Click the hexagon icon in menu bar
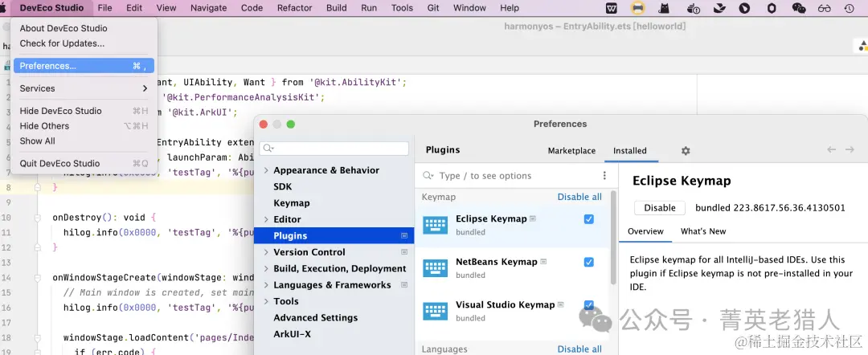 [772, 8]
